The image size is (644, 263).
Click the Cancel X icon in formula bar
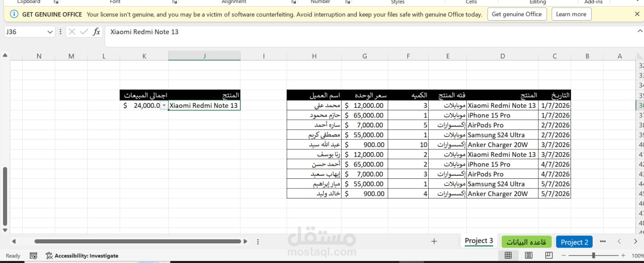72,32
